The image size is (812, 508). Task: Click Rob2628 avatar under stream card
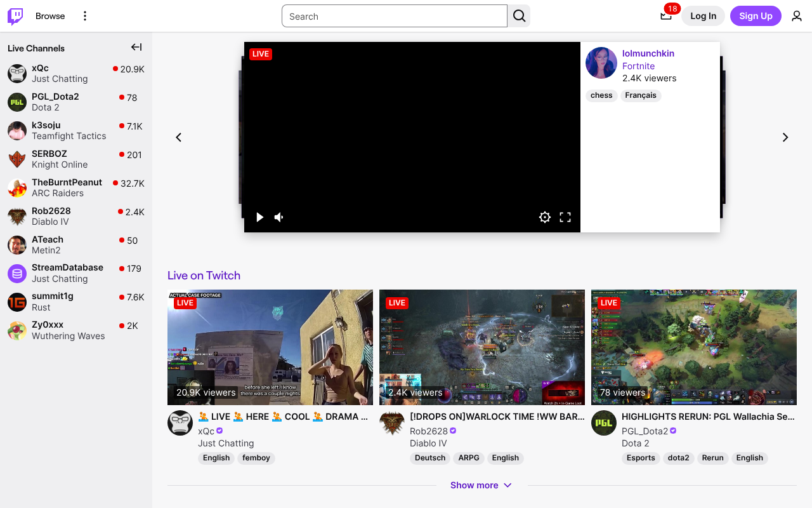[392, 423]
